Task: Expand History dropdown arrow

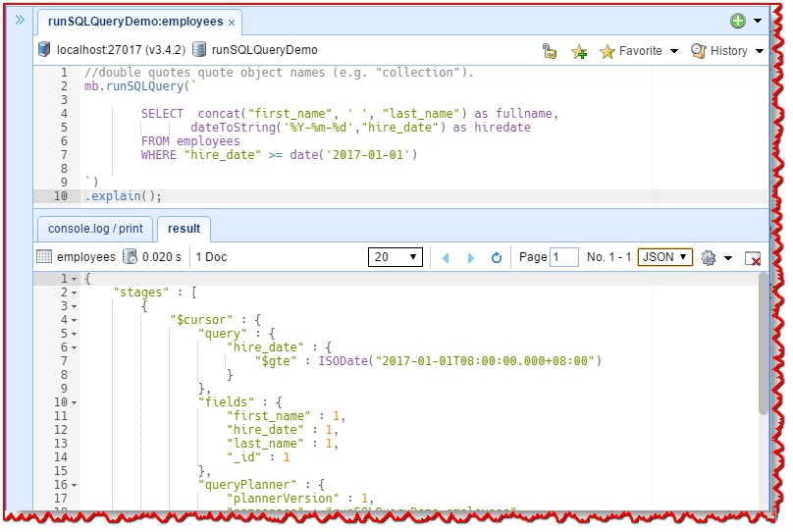Action: pyautogui.click(x=760, y=51)
